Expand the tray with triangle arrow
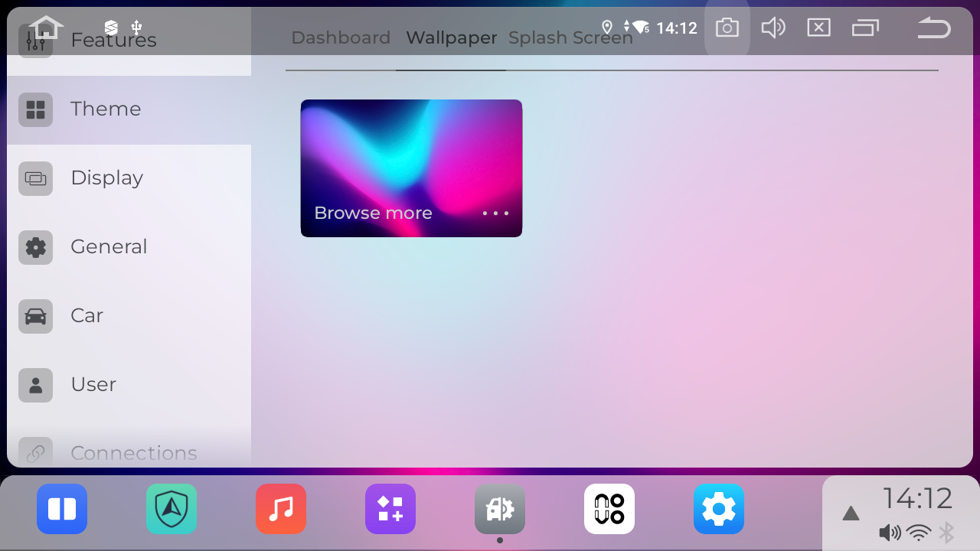 coord(851,514)
